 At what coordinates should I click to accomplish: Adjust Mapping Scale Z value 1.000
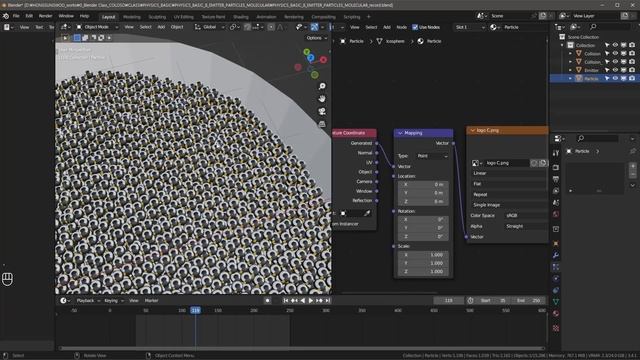click(423, 271)
